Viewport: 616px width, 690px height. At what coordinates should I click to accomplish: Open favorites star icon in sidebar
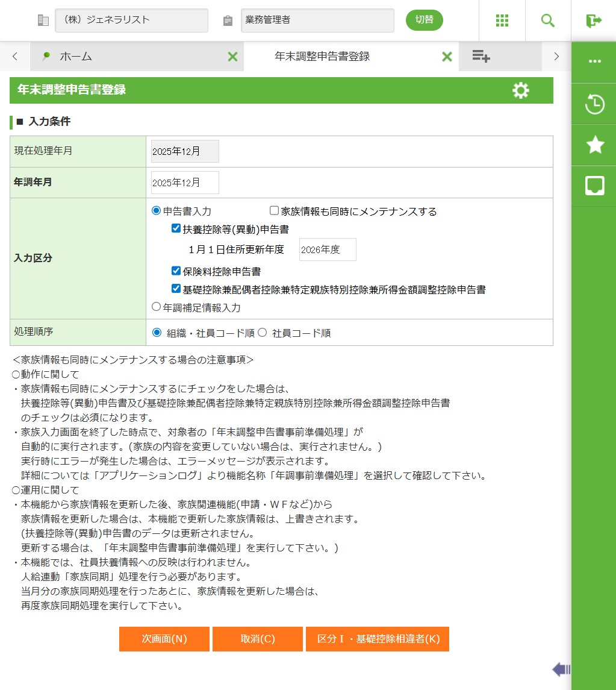pos(594,145)
